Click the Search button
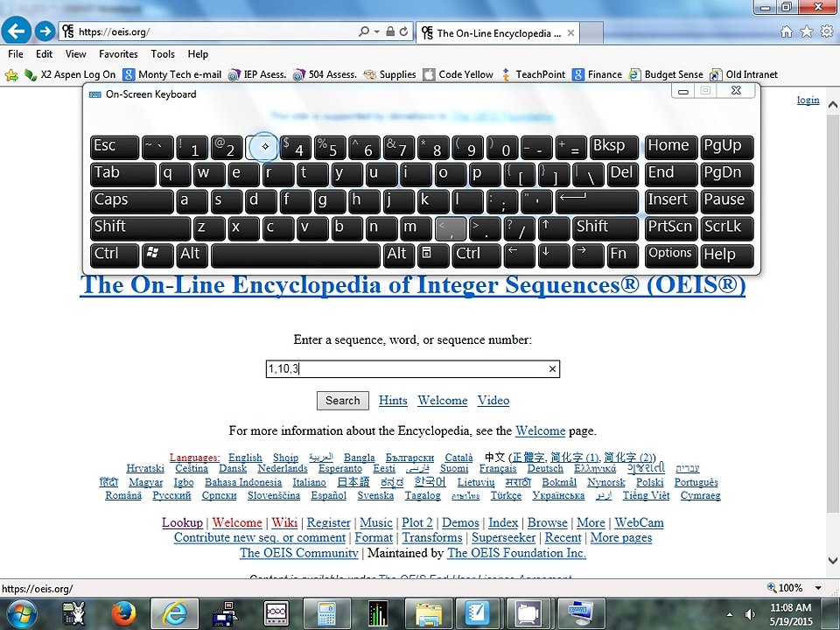This screenshot has width=840, height=630. point(343,401)
